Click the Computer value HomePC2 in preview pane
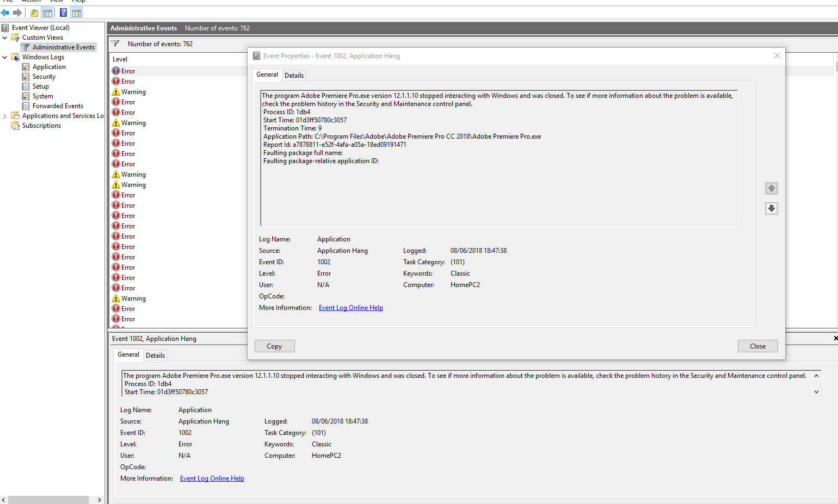 point(326,456)
